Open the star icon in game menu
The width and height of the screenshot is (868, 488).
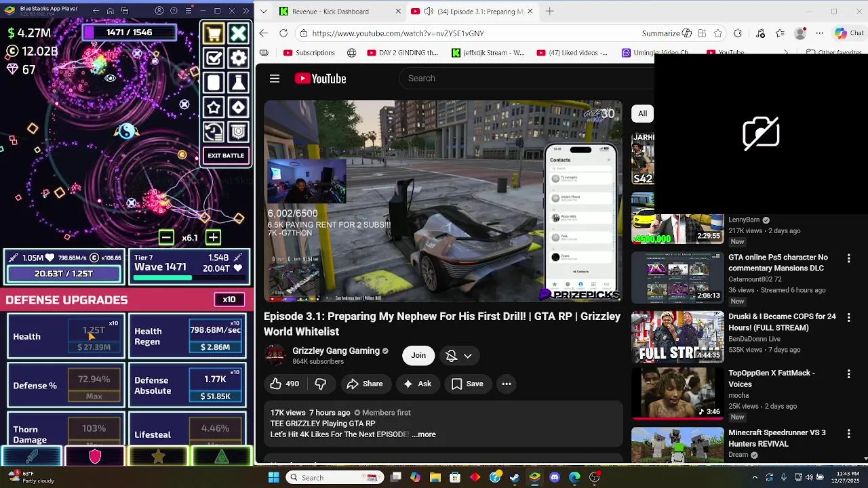coord(214,107)
